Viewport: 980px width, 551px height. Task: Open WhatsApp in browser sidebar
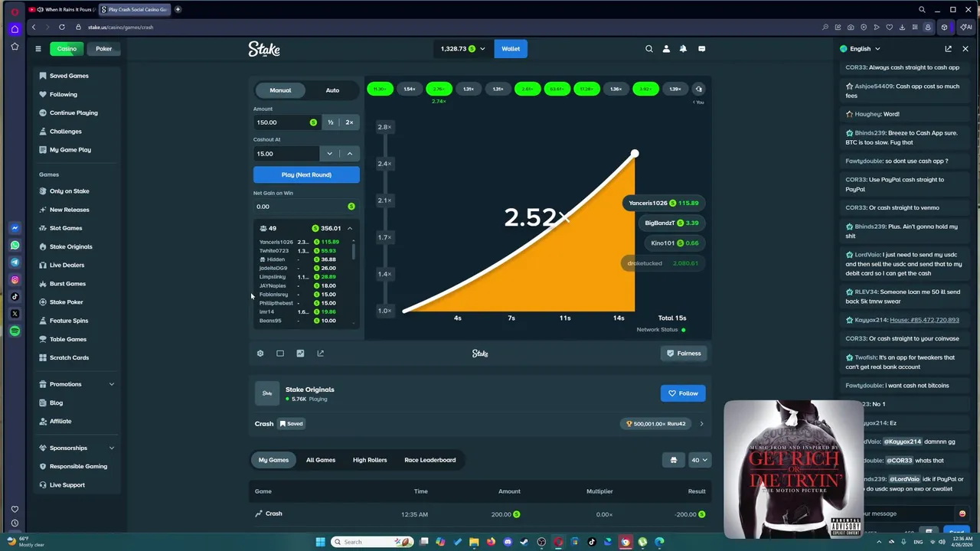click(15, 246)
